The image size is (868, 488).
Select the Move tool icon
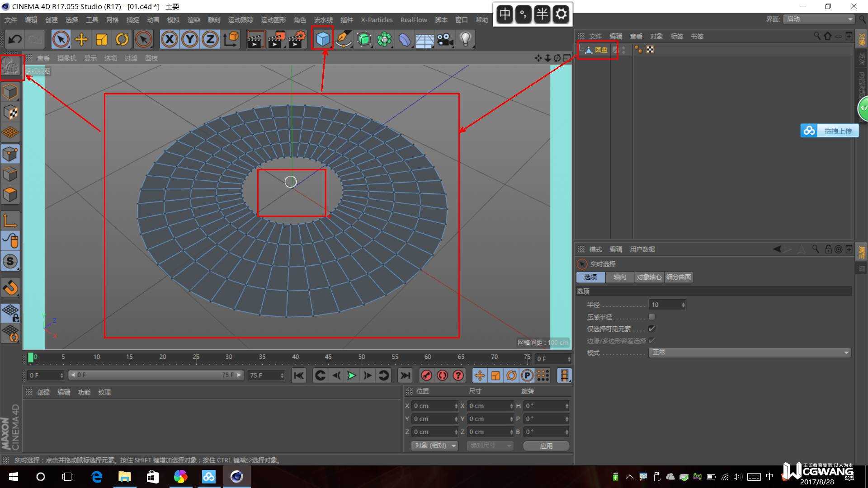coord(81,39)
